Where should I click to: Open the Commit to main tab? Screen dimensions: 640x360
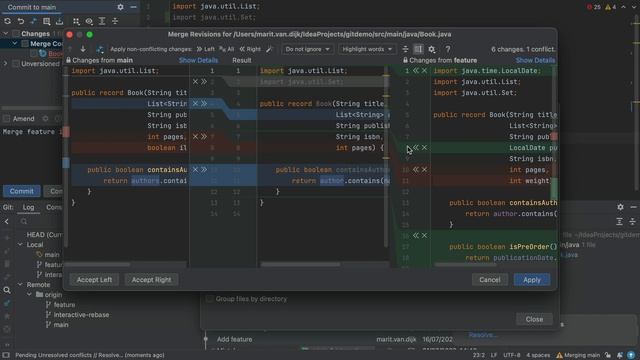click(32, 7)
